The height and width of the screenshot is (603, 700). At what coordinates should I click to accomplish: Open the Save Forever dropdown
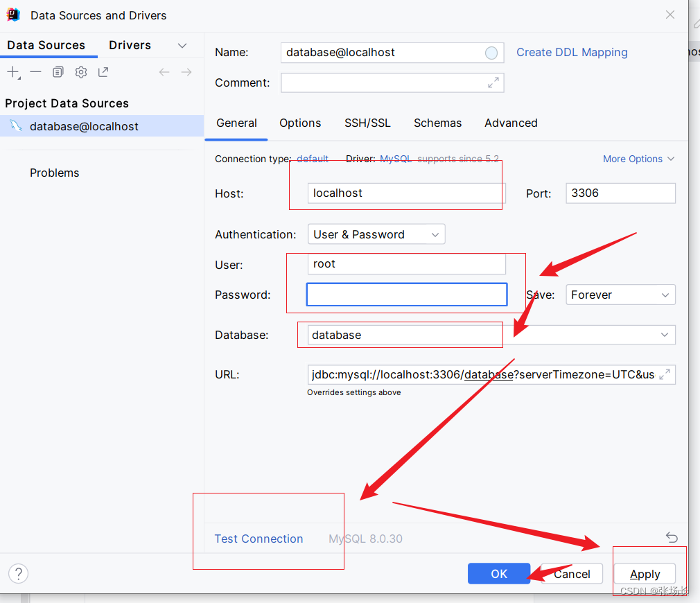[620, 295]
